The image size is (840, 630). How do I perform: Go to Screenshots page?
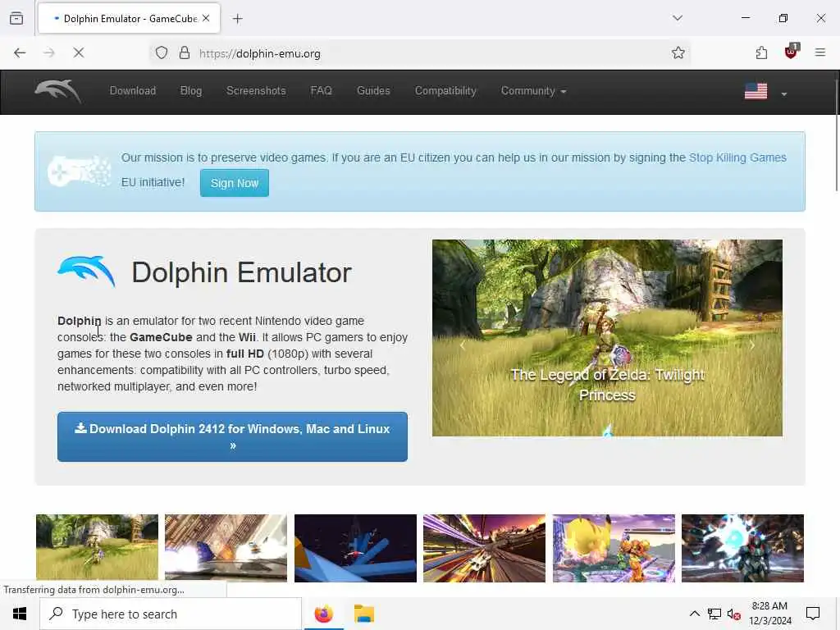pos(256,91)
